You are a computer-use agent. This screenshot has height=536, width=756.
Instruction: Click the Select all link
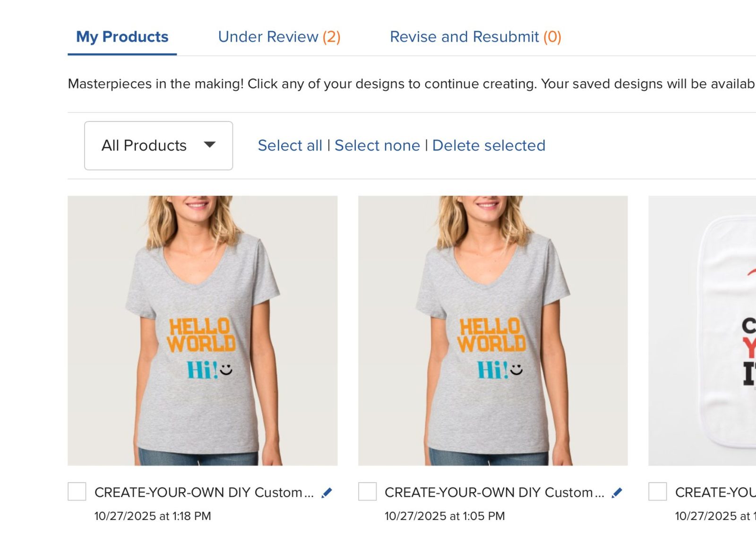click(x=290, y=146)
